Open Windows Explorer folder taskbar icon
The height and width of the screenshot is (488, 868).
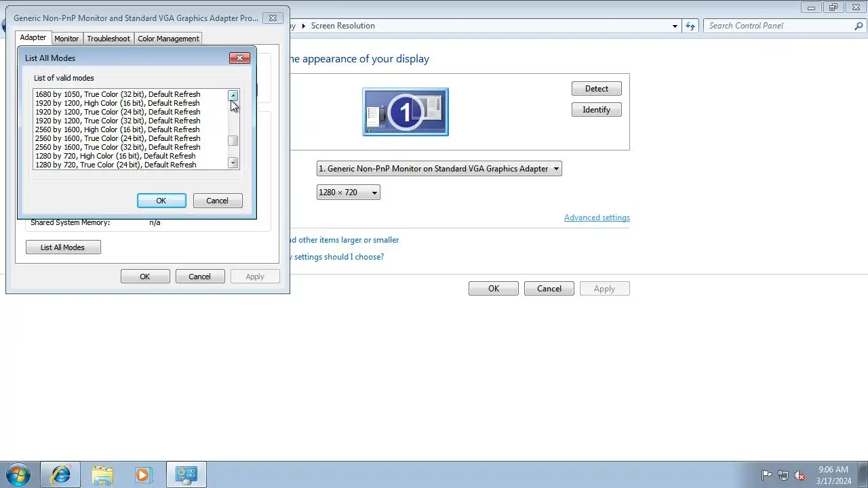click(102, 474)
